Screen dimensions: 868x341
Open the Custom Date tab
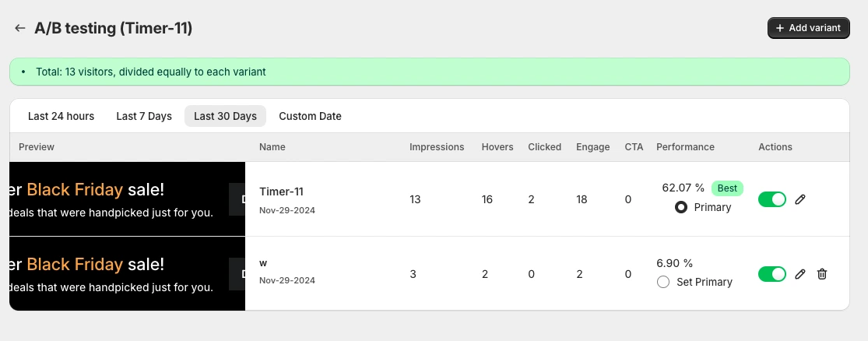point(310,116)
